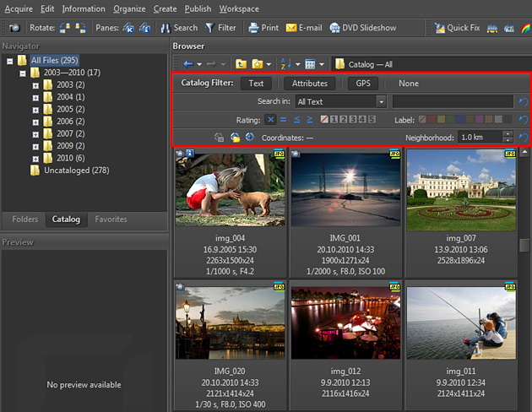Reset the text search filter row
Viewport: 532px width, 412px height.
pos(524,101)
